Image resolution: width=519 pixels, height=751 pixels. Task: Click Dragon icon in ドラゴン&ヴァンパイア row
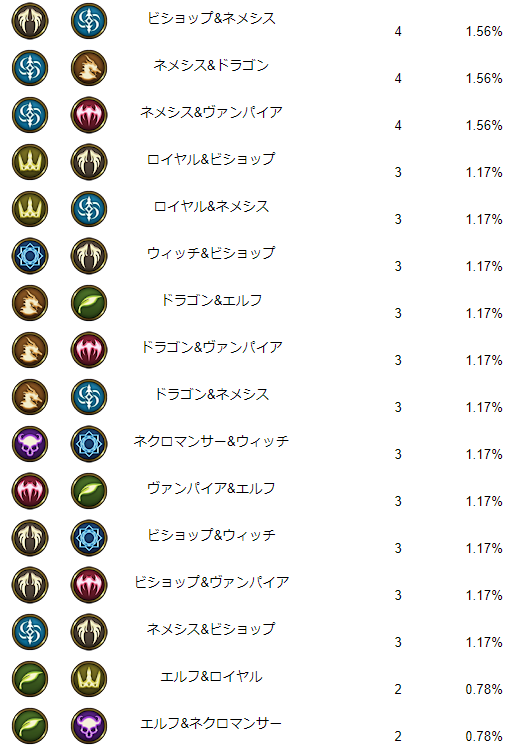coord(30,350)
